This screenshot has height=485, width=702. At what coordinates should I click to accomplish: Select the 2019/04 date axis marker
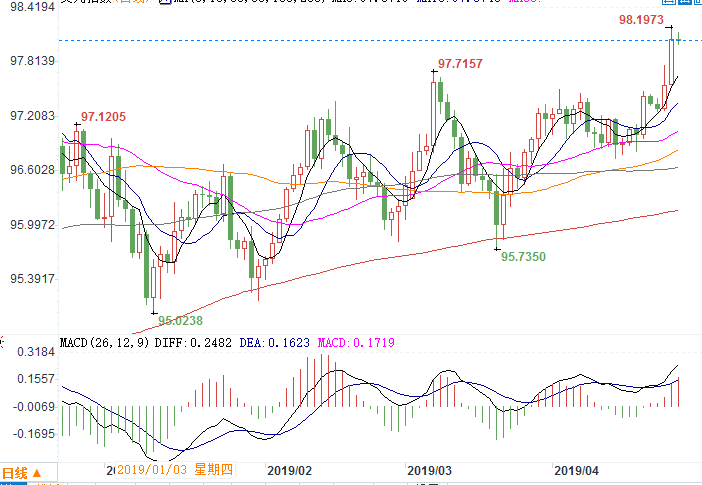pyautogui.click(x=575, y=469)
